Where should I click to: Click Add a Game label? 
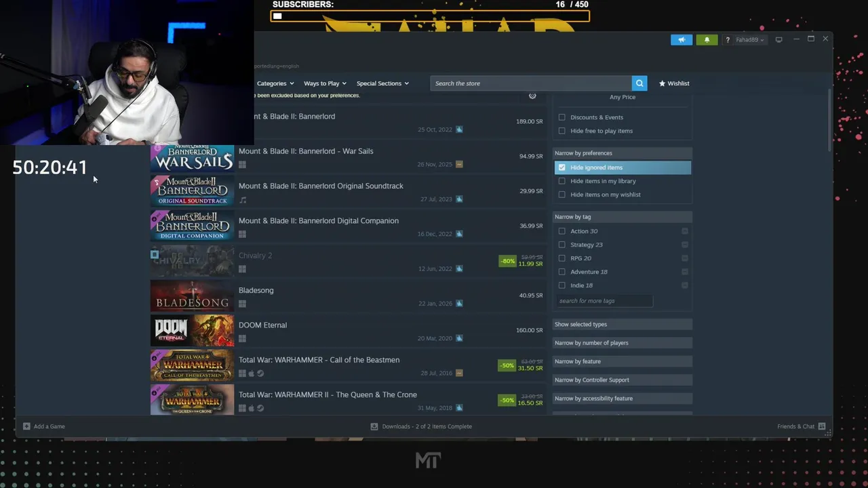[50, 426]
